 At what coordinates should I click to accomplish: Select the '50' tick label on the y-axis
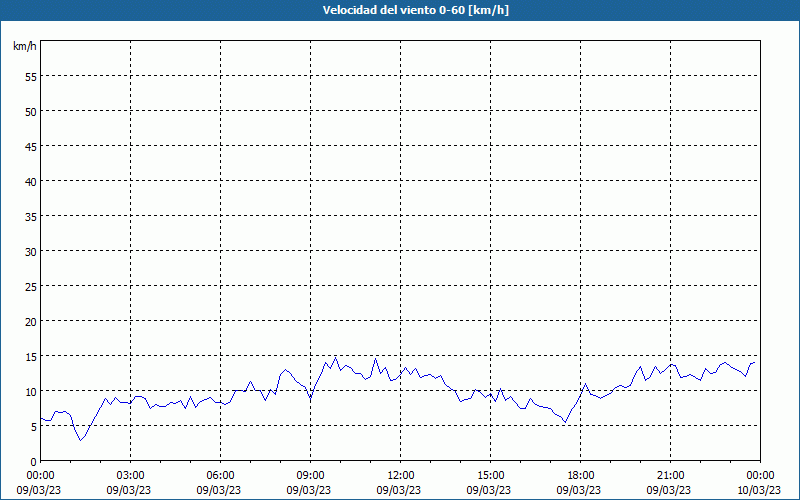click(31, 111)
